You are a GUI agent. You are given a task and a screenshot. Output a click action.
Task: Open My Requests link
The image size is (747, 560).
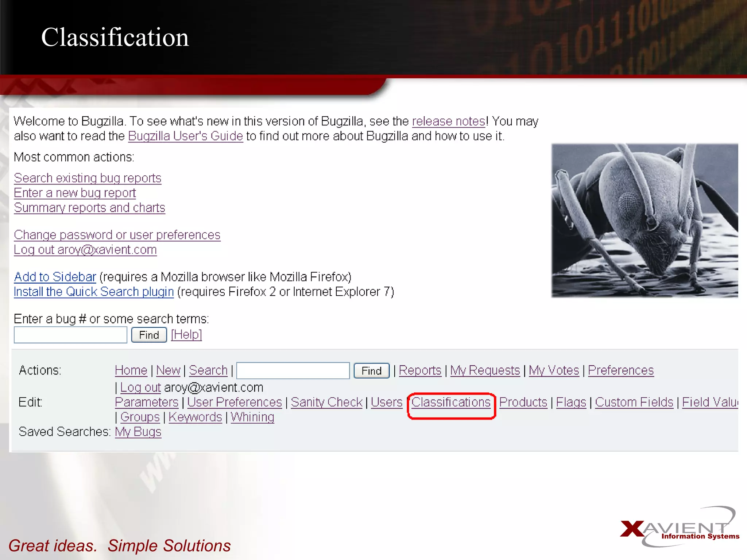tap(485, 370)
